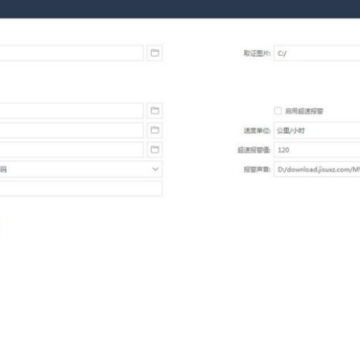360x360 pixels.
Task: Click the 取证图片 path field showing C:/
Action: point(317,53)
